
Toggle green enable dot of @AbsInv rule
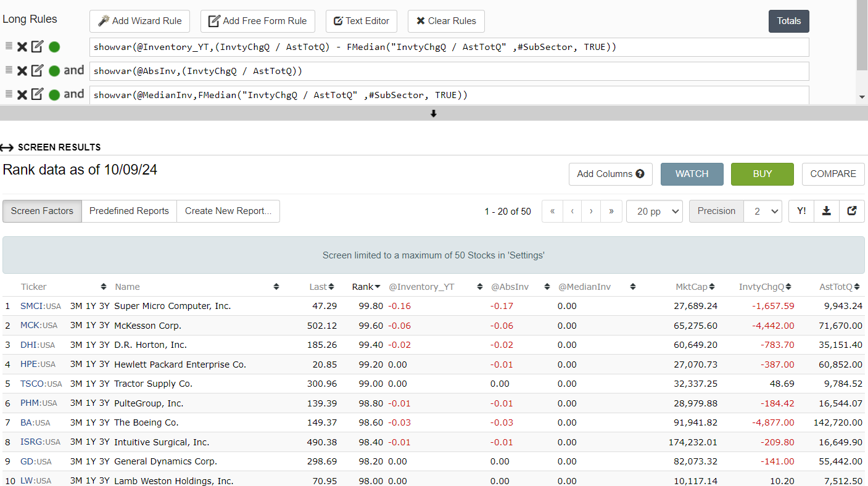pos(54,71)
